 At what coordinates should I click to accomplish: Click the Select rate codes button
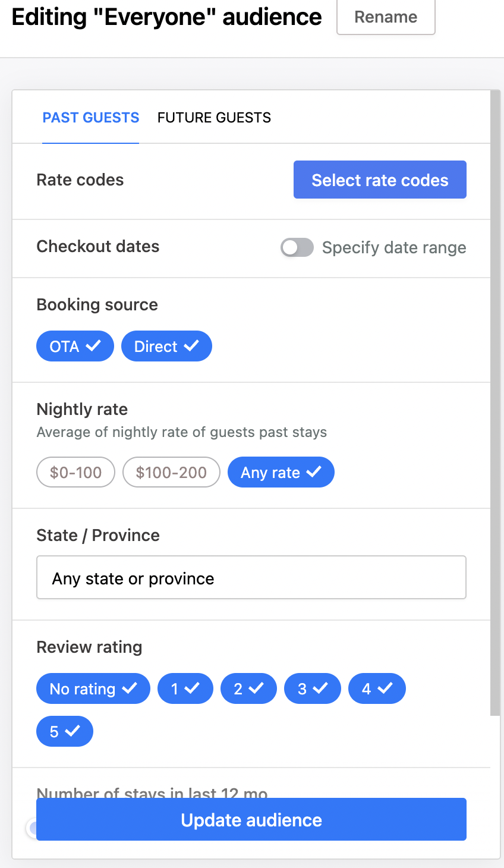(x=380, y=180)
